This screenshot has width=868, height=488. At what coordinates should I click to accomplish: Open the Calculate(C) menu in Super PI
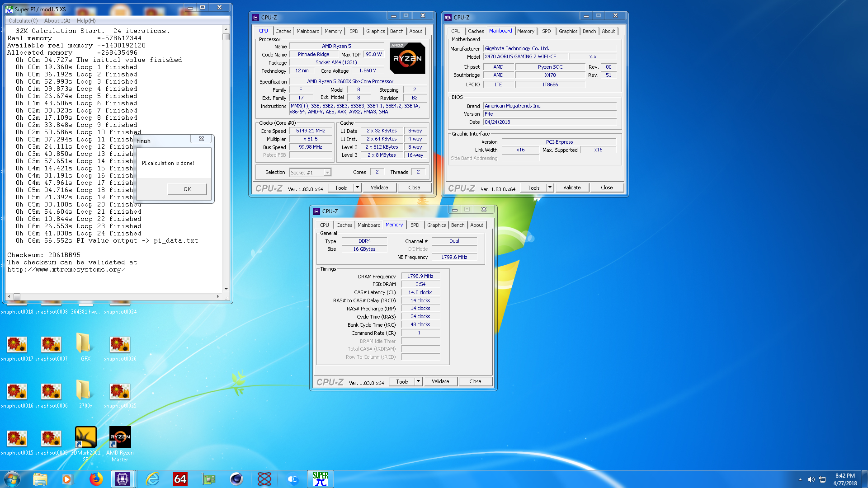click(x=23, y=21)
